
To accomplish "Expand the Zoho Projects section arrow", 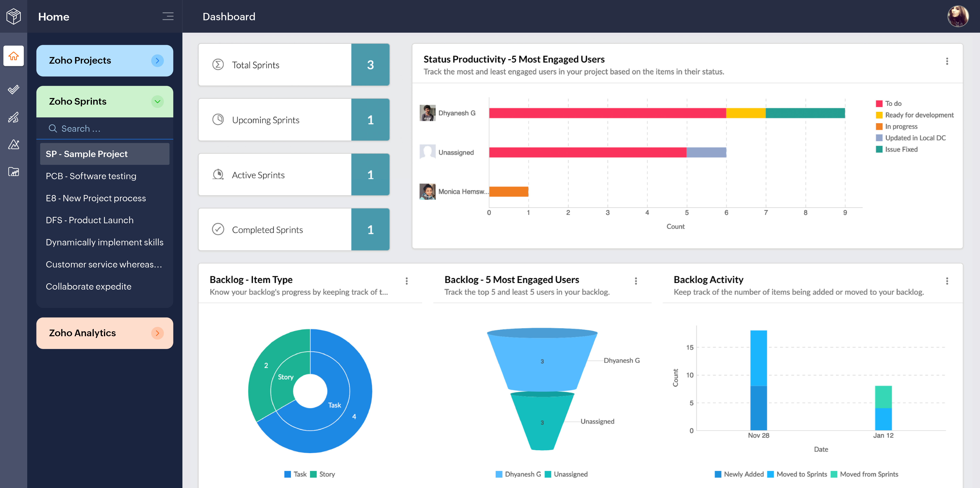I will tap(157, 60).
